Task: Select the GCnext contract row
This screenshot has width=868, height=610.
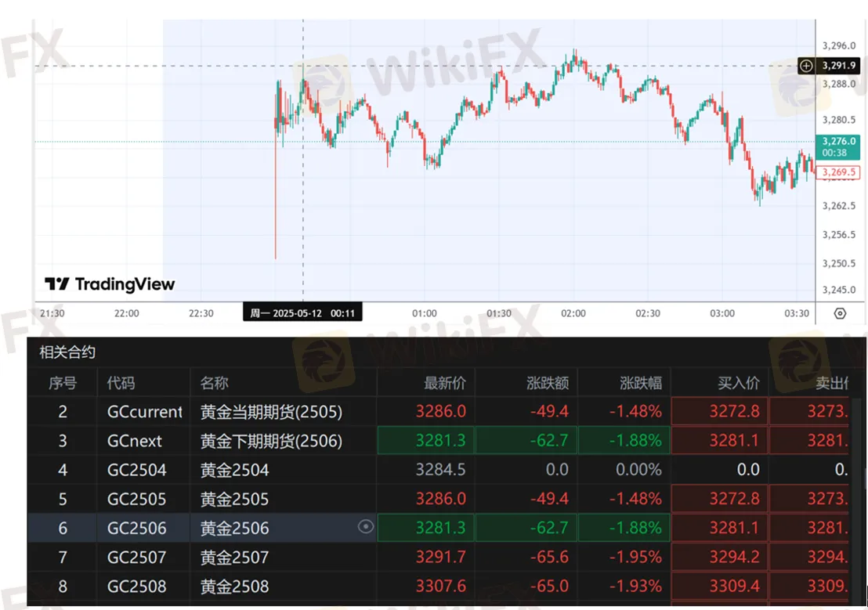Action: tap(135, 441)
